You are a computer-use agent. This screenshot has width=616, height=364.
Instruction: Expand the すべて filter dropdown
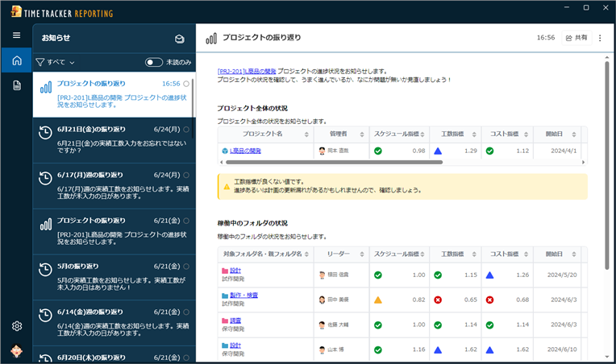click(x=60, y=62)
